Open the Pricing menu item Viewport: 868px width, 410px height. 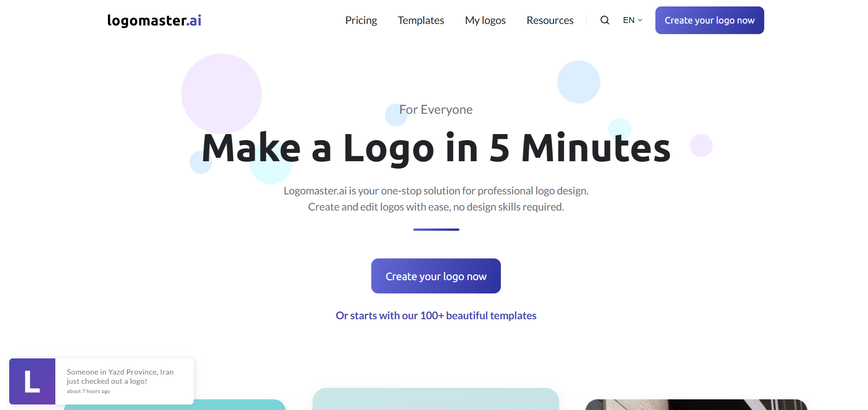[x=361, y=20]
